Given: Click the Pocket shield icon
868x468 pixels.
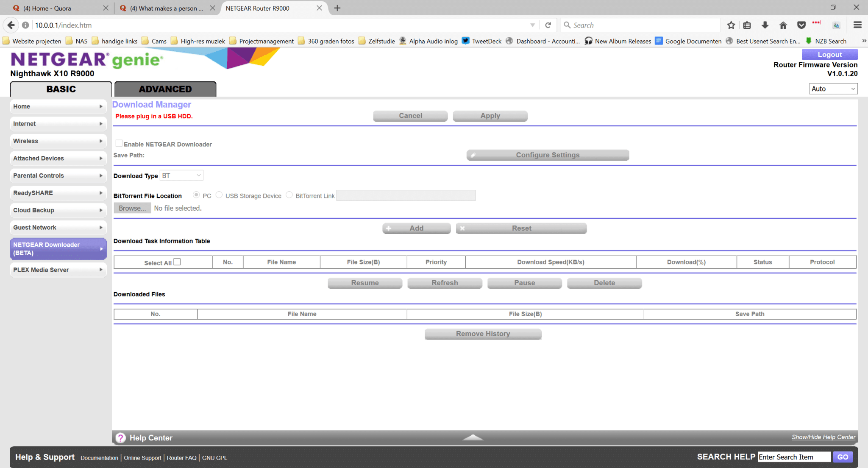Looking at the screenshot, I should pyautogui.click(x=801, y=25).
